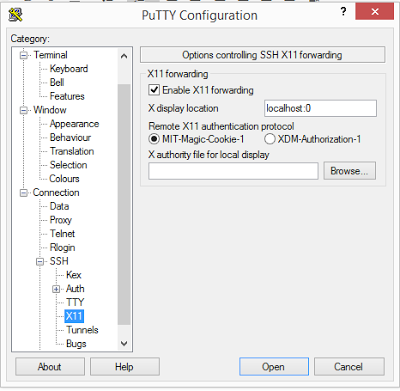
Task: Click category list scroll down arrow
Action: point(124,343)
